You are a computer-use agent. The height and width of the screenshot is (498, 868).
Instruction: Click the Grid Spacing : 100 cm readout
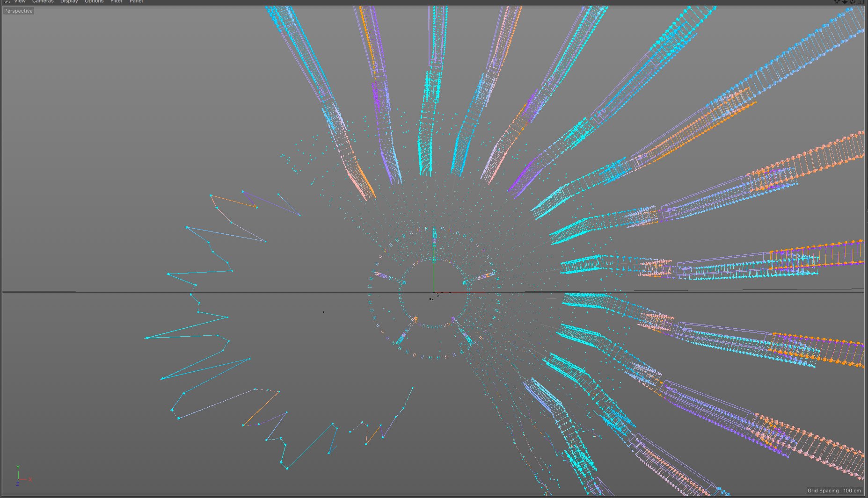834,491
